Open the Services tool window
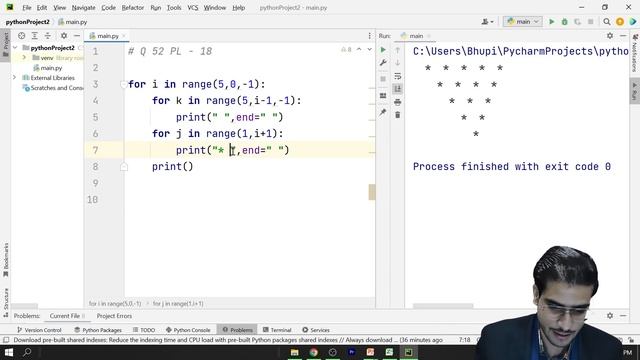The image size is (640, 360). pyautogui.click(x=316, y=330)
